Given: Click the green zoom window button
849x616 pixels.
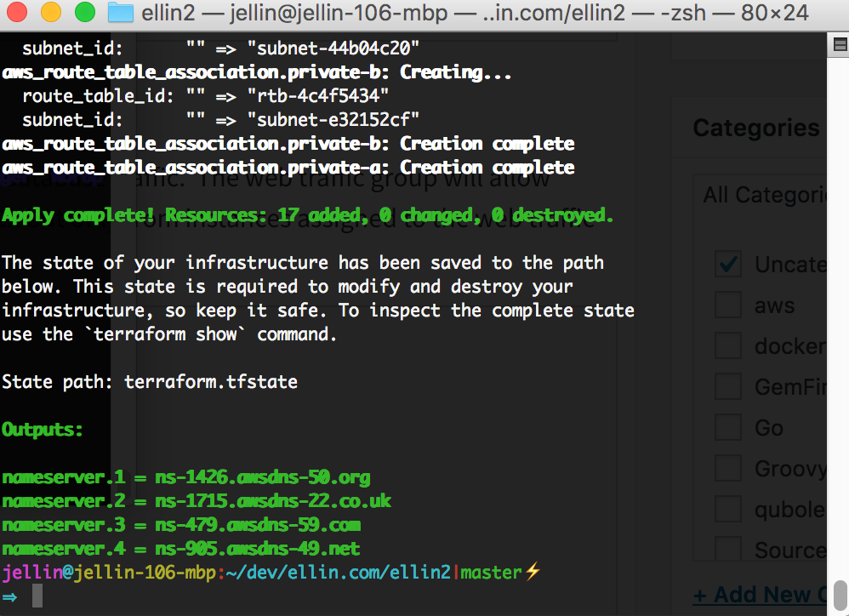Looking at the screenshot, I should click(x=85, y=12).
